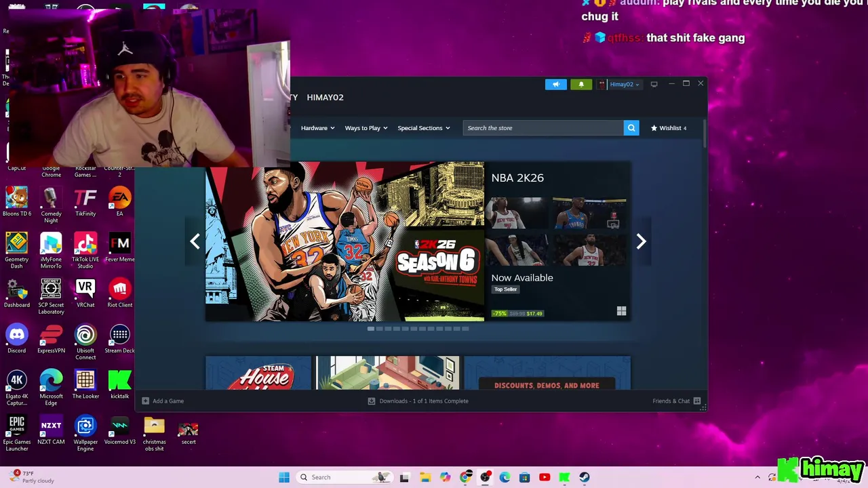Show previous featured carousel item
868x488 pixels.
195,241
